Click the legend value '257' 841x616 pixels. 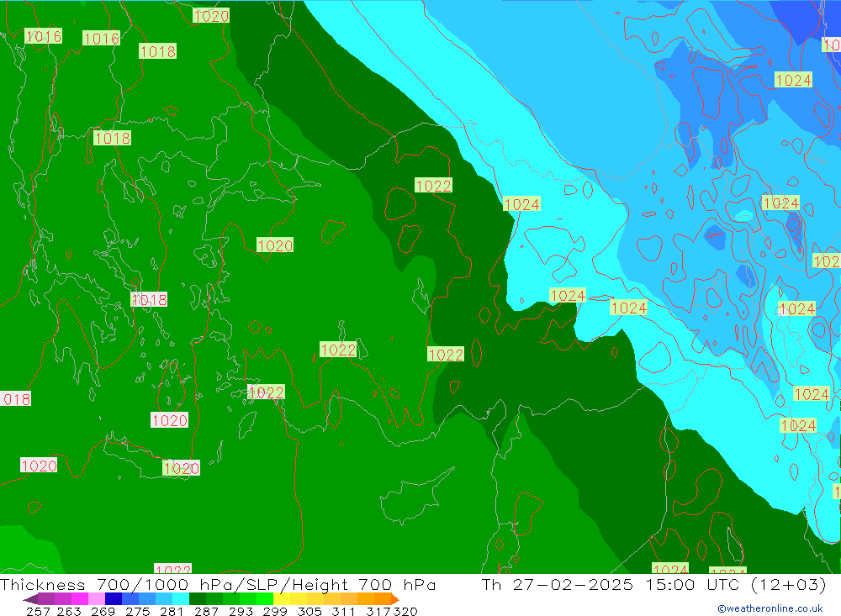38,611
